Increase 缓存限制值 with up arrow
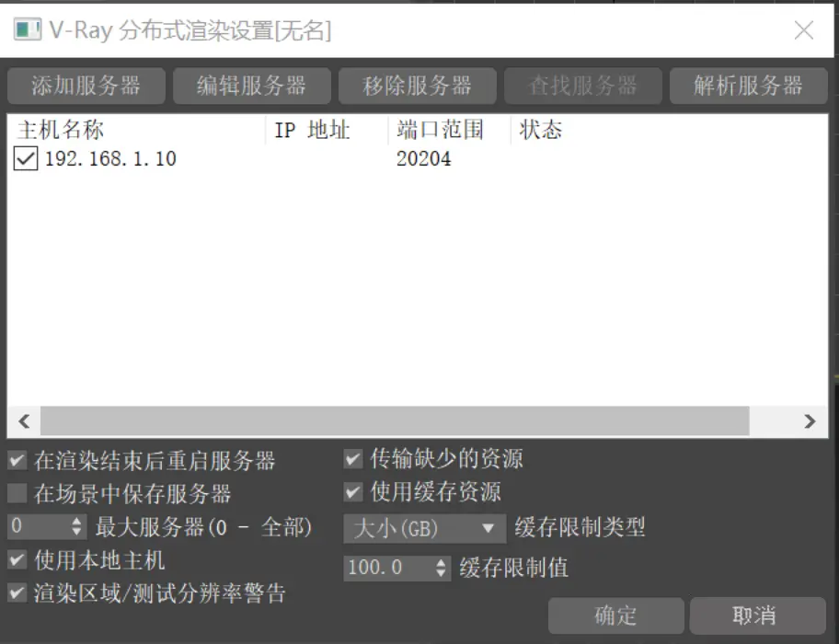The height and width of the screenshot is (644, 839). [441, 562]
